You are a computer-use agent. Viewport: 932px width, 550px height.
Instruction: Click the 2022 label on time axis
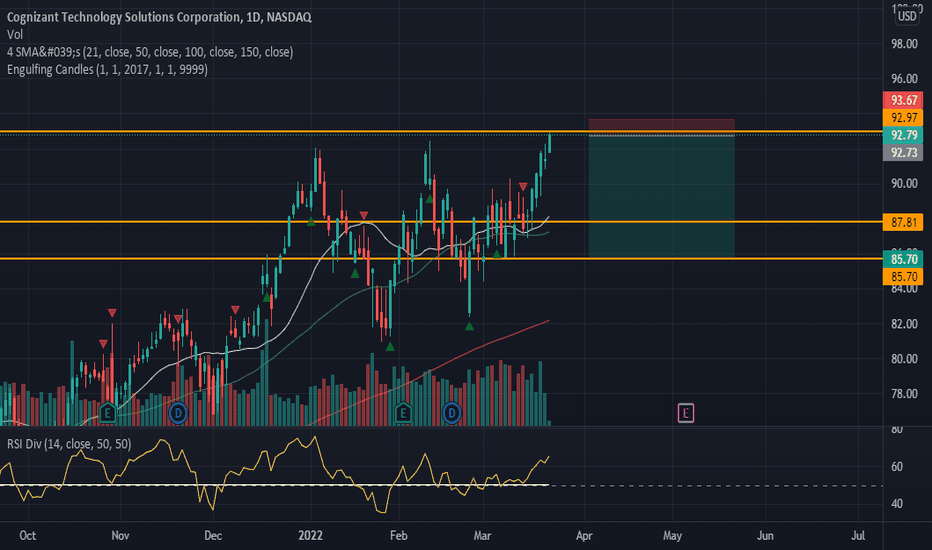click(310, 536)
